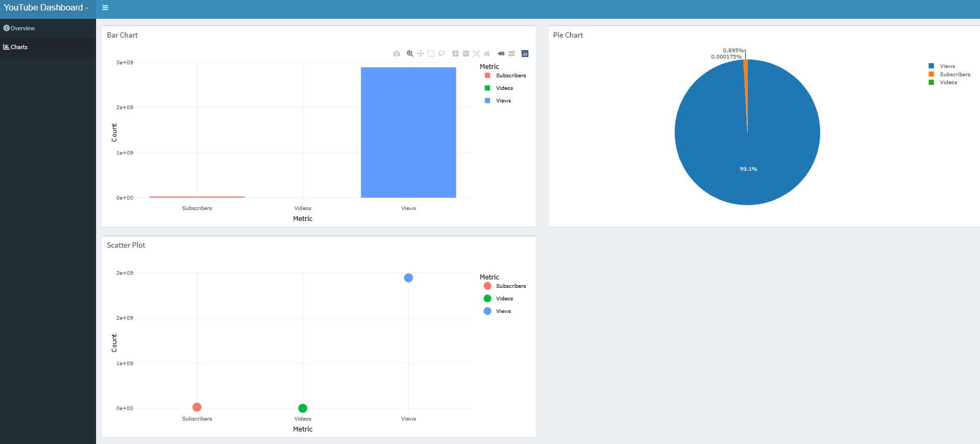Click bar chart Count axis title

(x=114, y=133)
